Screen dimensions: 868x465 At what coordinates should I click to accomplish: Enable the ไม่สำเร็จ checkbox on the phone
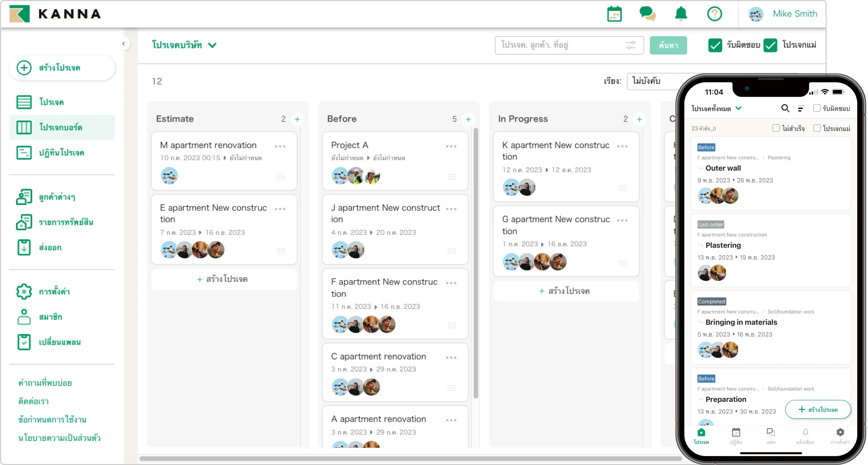pos(776,128)
